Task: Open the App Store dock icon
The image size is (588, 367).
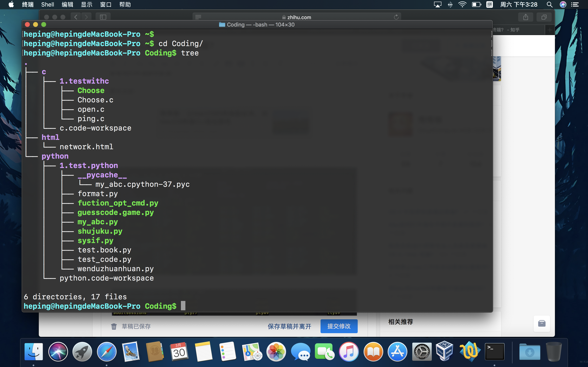Action: click(397, 352)
